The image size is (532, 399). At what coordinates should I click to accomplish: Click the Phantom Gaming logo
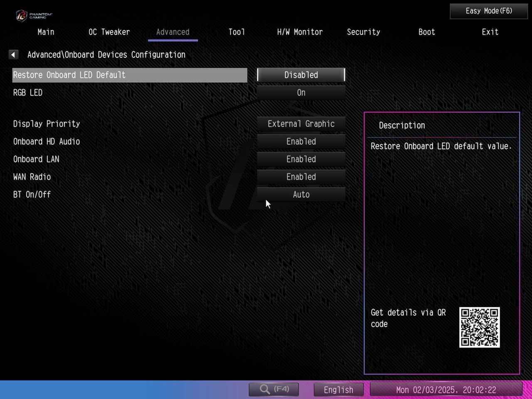(34, 15)
